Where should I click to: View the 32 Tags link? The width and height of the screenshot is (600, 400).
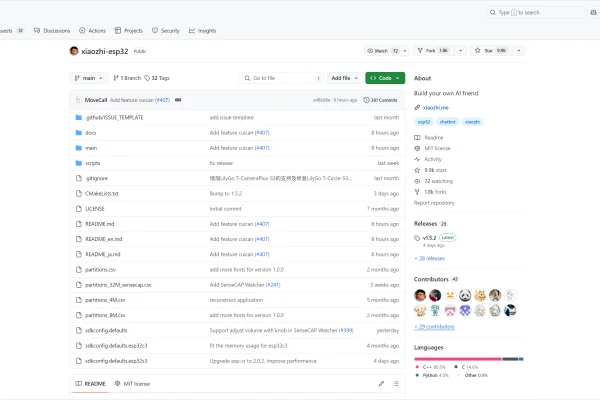[x=157, y=78]
